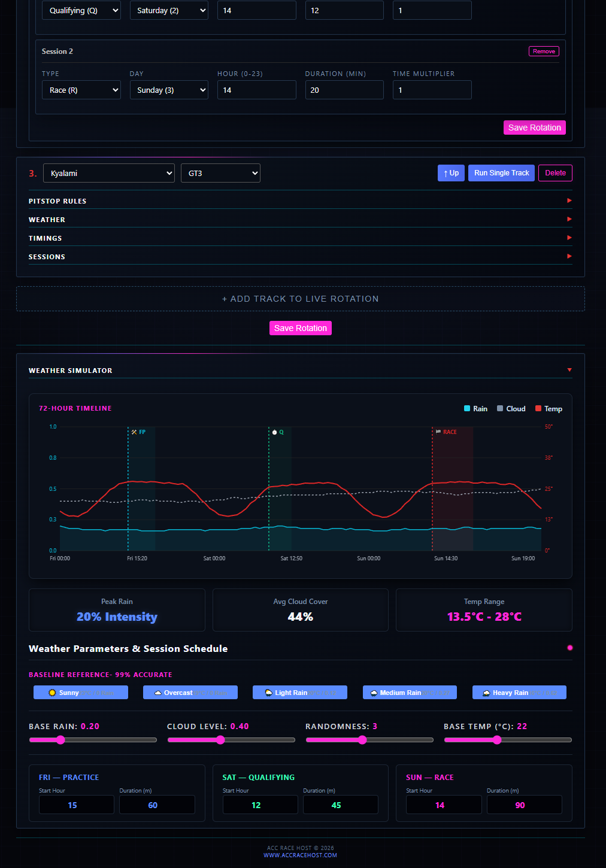Screen dimensions: 606x868
Task: Adjust the Cloud Level slider
Action: point(231,740)
